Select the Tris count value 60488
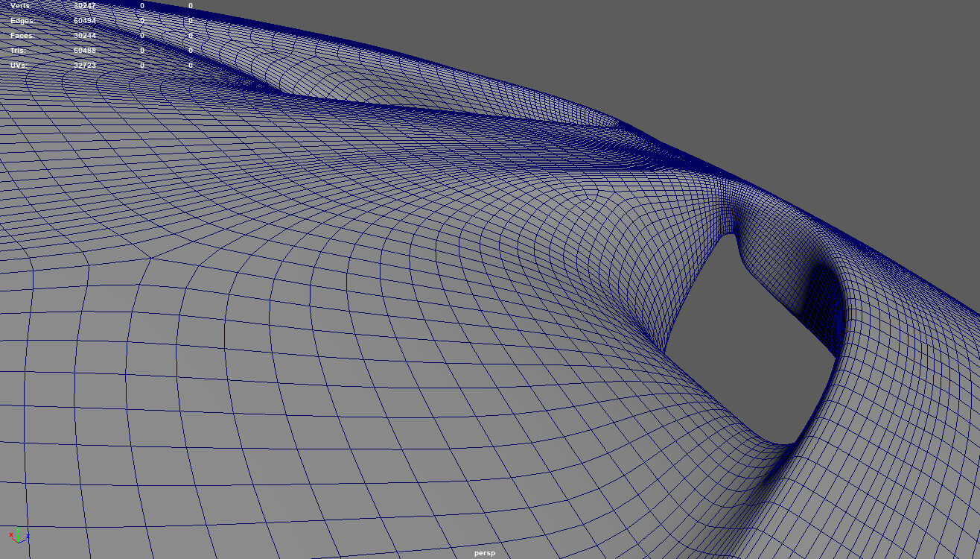The image size is (980, 559). point(85,51)
